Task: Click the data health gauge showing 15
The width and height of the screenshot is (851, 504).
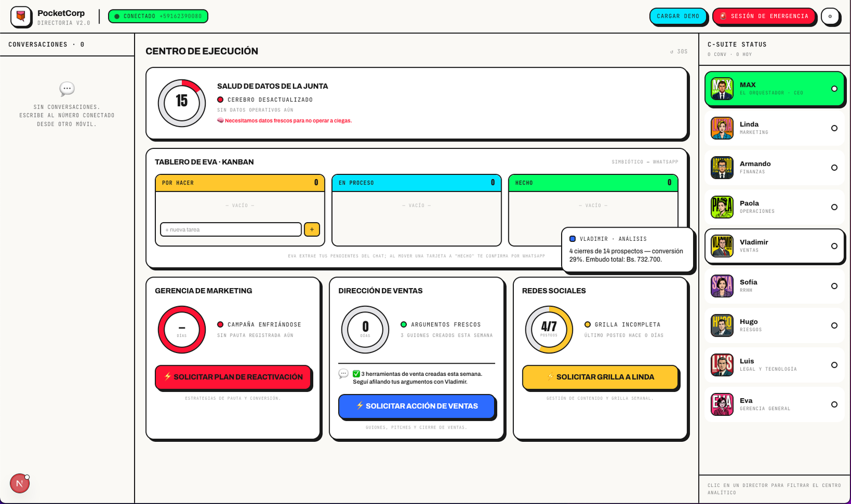Action: pyautogui.click(x=182, y=103)
